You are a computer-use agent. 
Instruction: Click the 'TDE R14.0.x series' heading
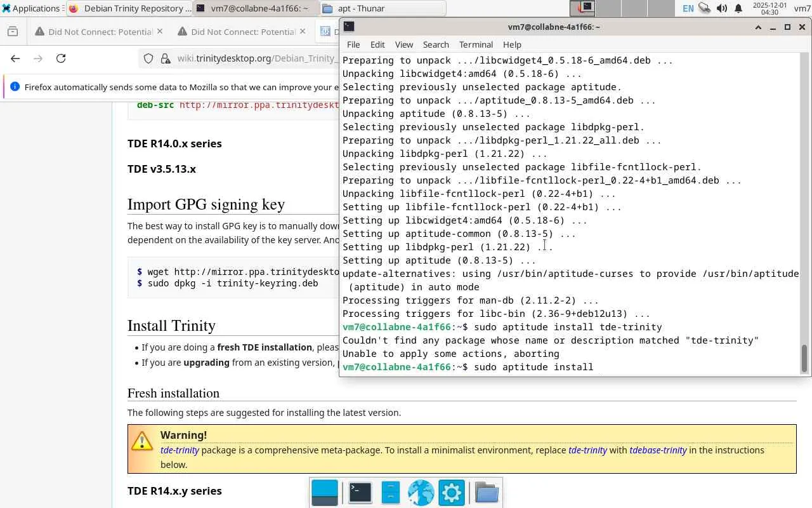tap(174, 144)
